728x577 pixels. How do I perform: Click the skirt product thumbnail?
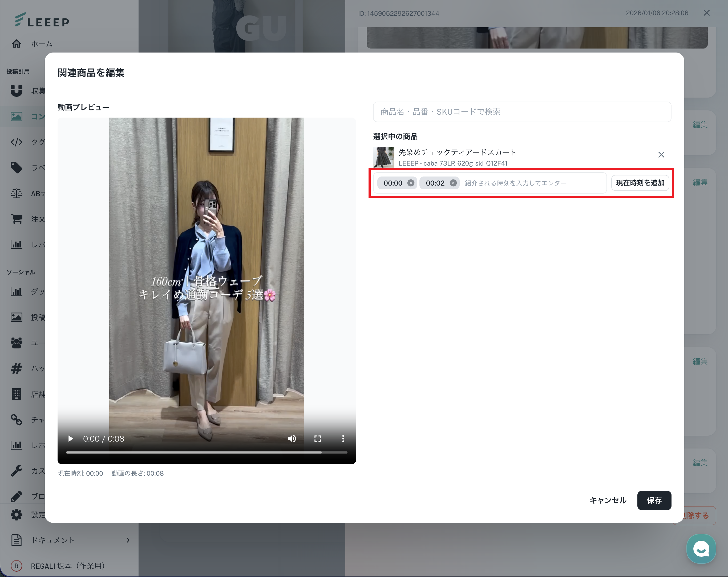pyautogui.click(x=383, y=157)
